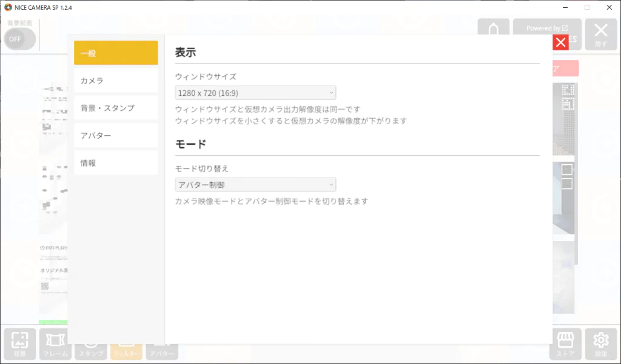Open the ストア store icon
This screenshot has height=364, width=621.
coord(565,344)
